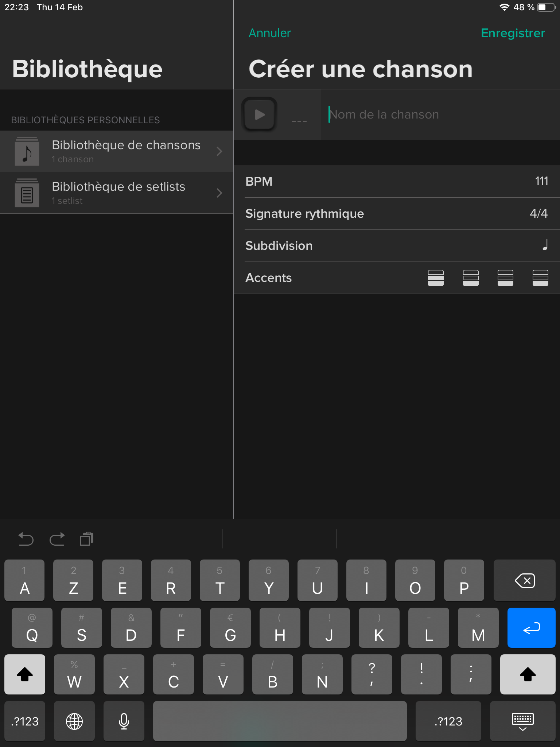
Task: Tap the Wi-Fi status icon
Action: tap(504, 7)
